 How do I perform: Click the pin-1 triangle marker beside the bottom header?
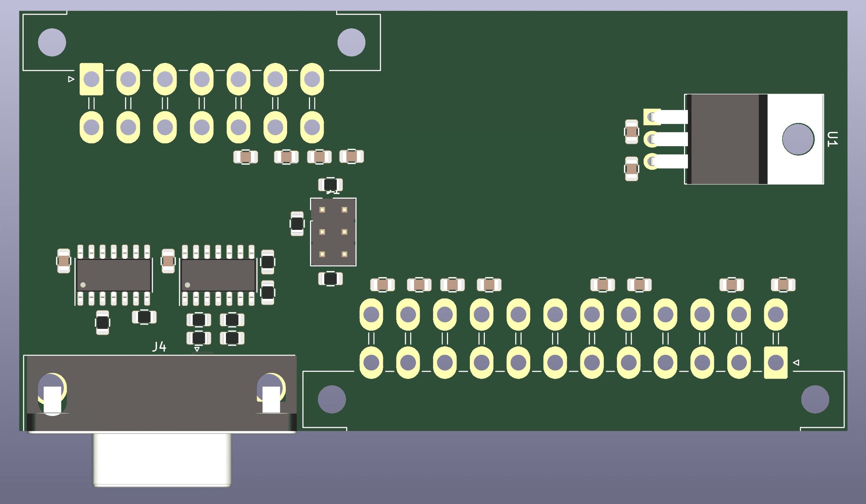(x=796, y=362)
